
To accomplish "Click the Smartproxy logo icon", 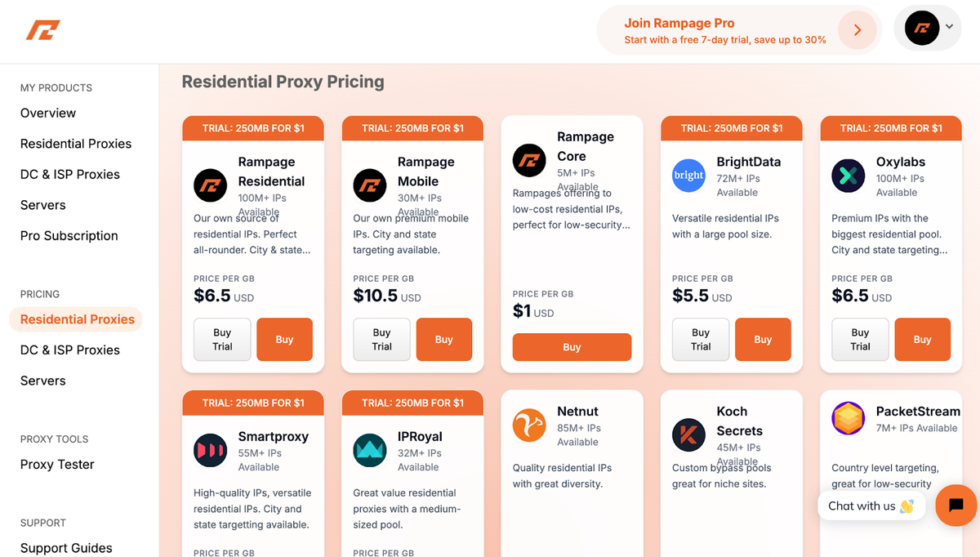I will coord(210,450).
